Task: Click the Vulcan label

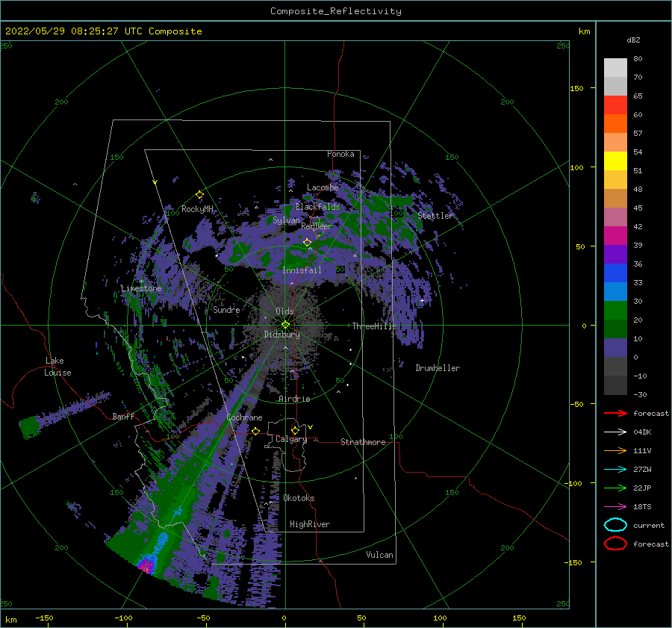Action: 380,555
